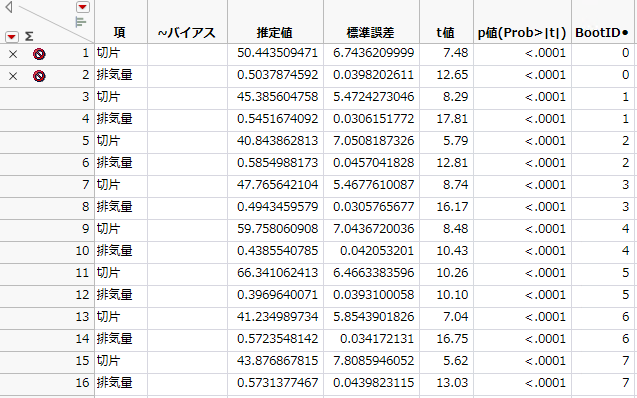The width and height of the screenshot is (637, 398).
Task: Click estimate value 0.3969640071
Action: point(277,294)
